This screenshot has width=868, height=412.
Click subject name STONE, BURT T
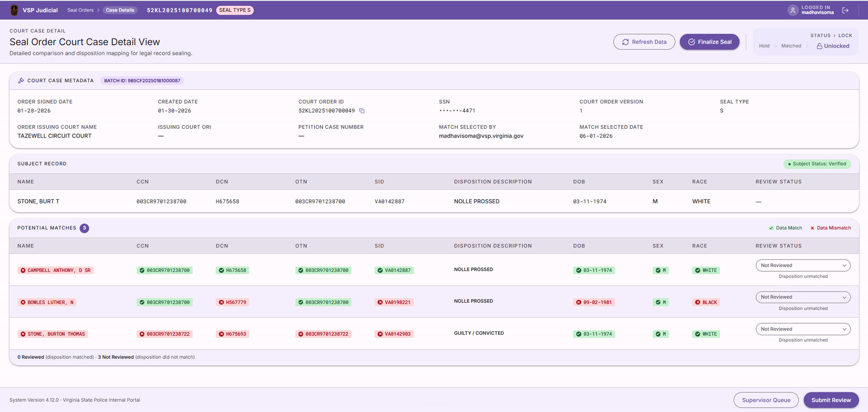[x=38, y=201]
